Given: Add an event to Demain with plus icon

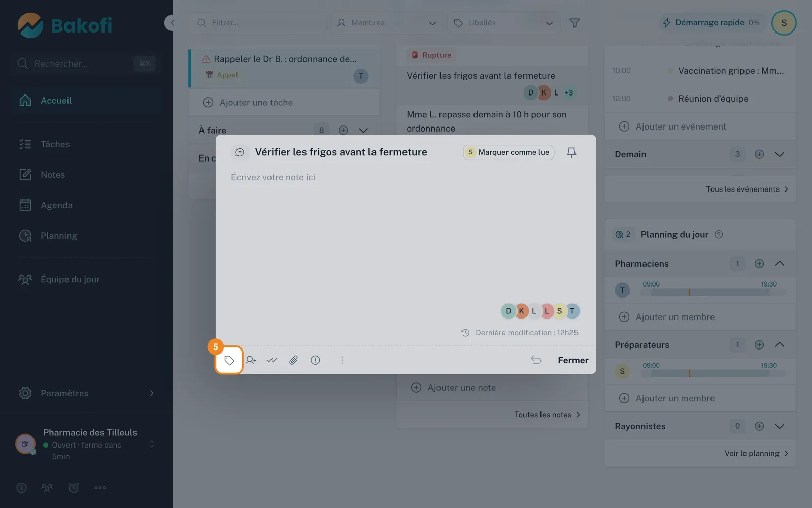Looking at the screenshot, I should (759, 154).
